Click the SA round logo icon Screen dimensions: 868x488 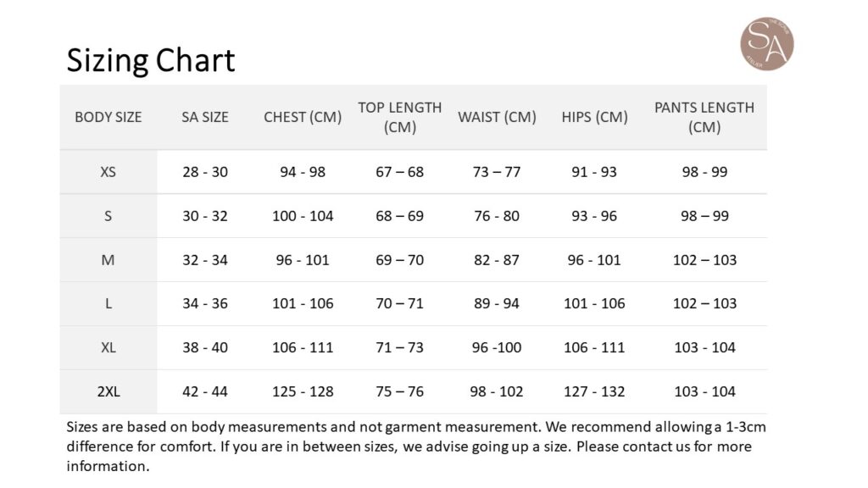coord(766,44)
